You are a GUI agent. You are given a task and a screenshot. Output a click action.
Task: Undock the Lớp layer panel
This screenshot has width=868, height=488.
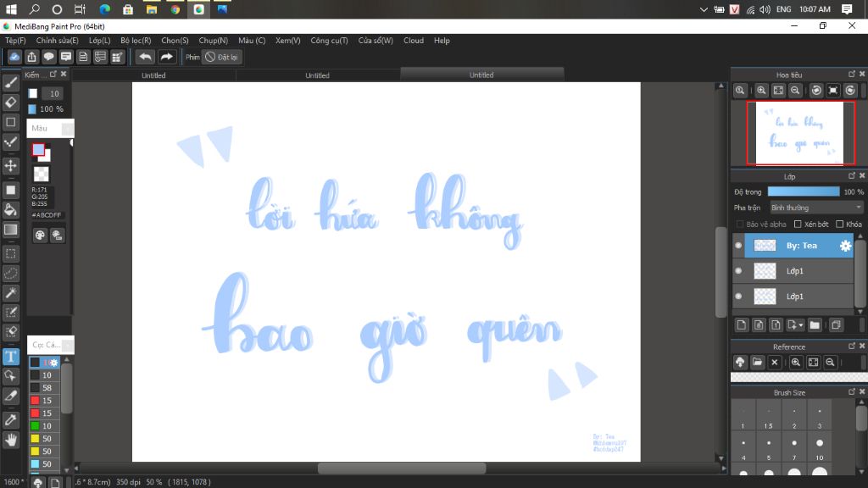(851, 176)
